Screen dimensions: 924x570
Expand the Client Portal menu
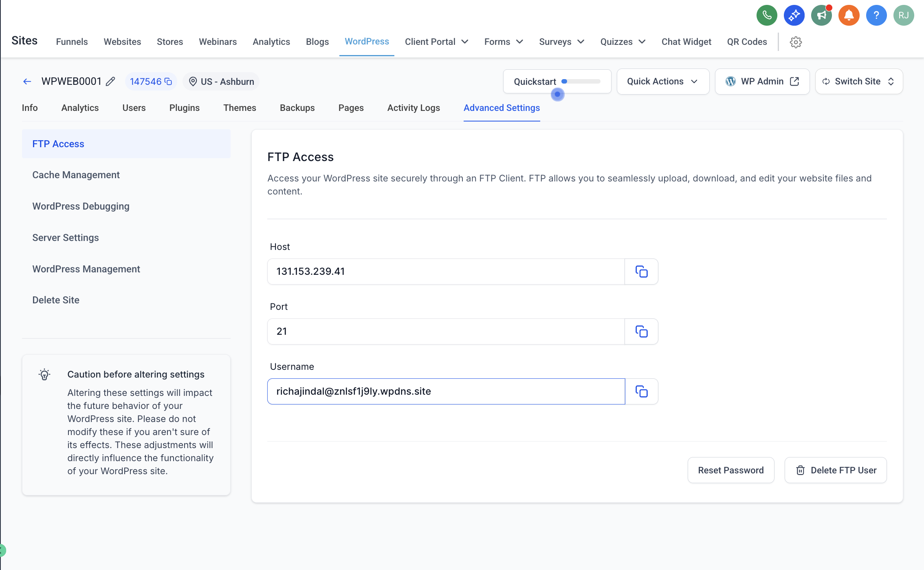point(436,42)
